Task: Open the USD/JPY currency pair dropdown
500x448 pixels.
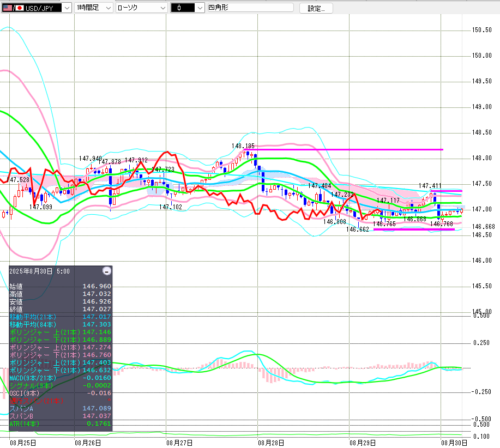Action: 67,8
